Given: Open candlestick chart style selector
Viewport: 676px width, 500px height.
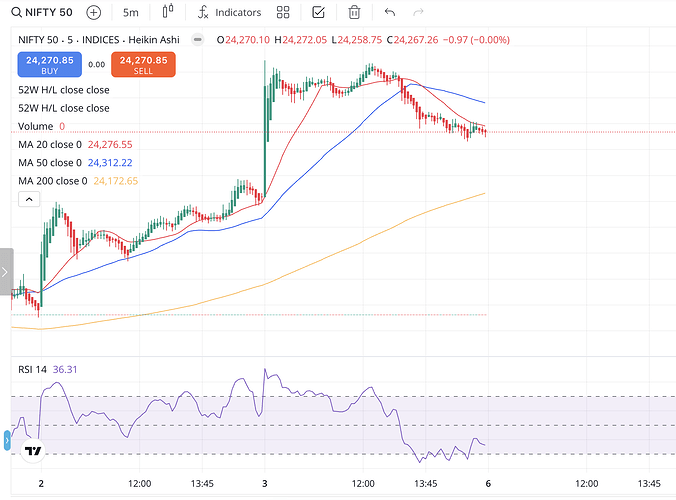Looking at the screenshot, I should tap(168, 12).
